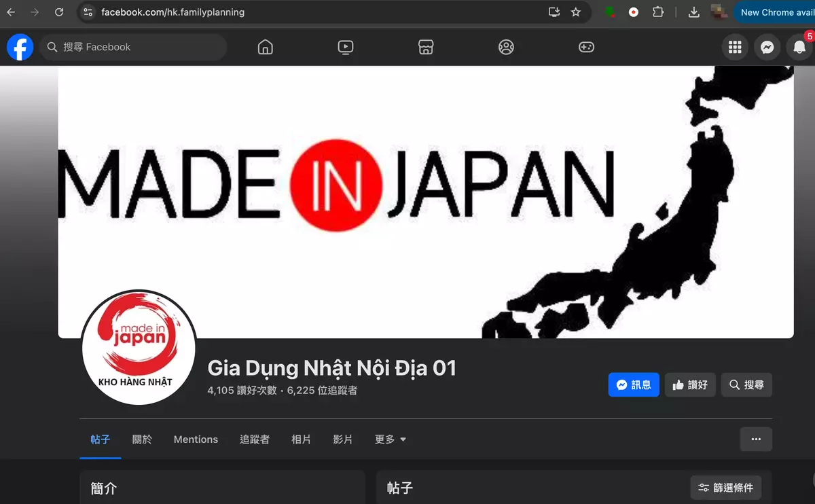The width and height of the screenshot is (815, 504).
Task: Open the Home feed icon
Action: click(266, 47)
